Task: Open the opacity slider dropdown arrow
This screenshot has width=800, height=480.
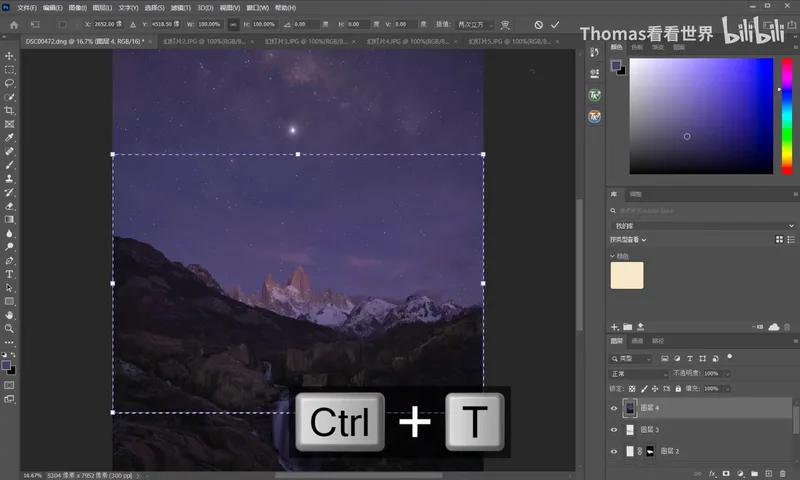Action: tap(727, 374)
